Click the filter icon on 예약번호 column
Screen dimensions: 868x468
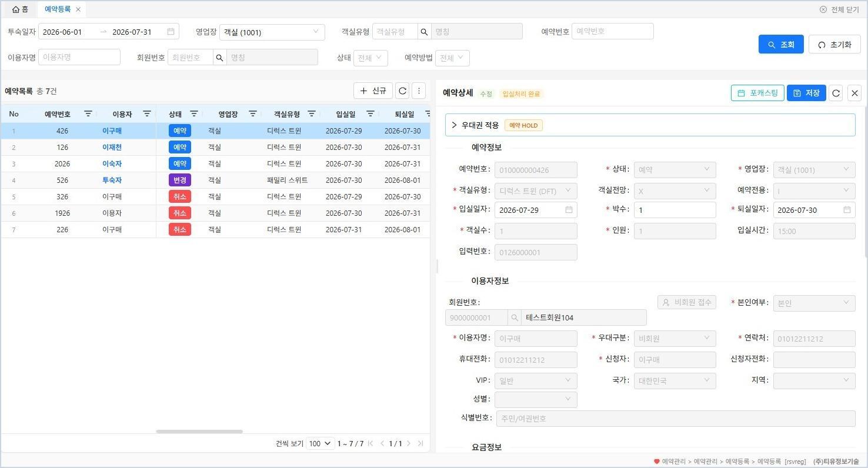coord(88,113)
